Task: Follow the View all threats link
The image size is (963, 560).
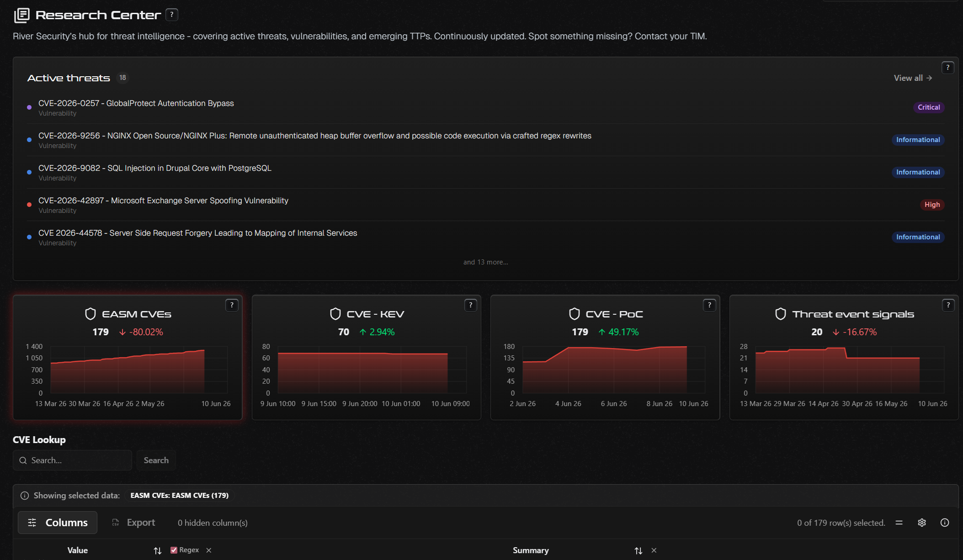Action: (x=913, y=78)
